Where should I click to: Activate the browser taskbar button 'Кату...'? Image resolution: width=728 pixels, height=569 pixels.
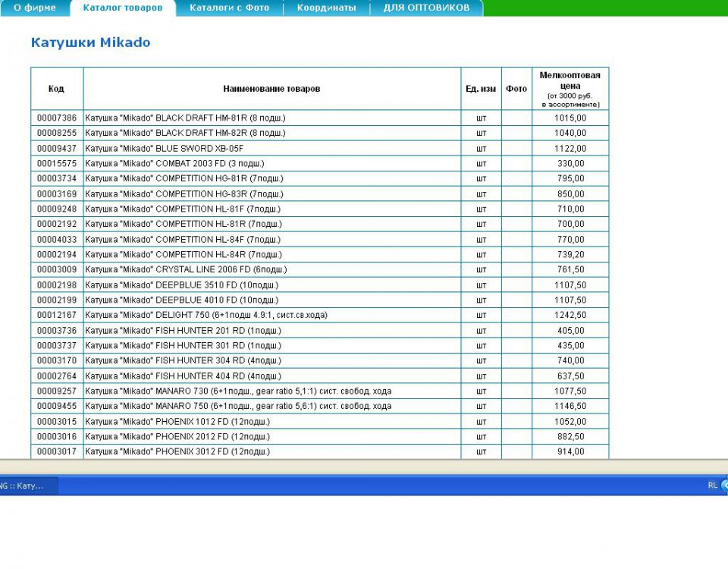tap(29, 486)
